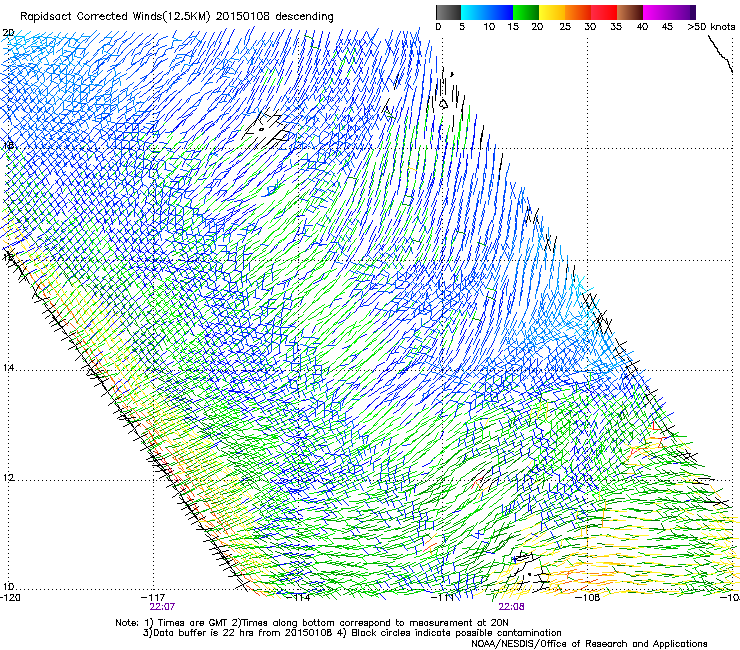Click the cyan 5–10 knots legend swatch

tap(474, 12)
